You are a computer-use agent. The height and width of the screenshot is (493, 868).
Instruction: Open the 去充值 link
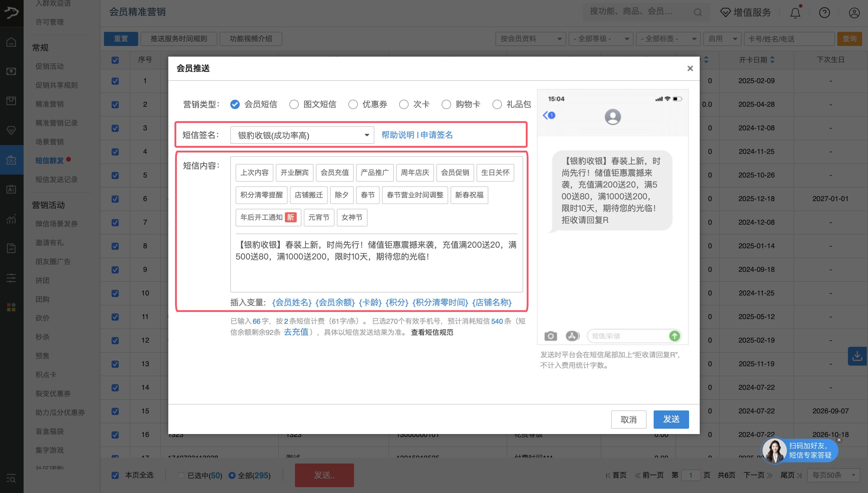(296, 332)
